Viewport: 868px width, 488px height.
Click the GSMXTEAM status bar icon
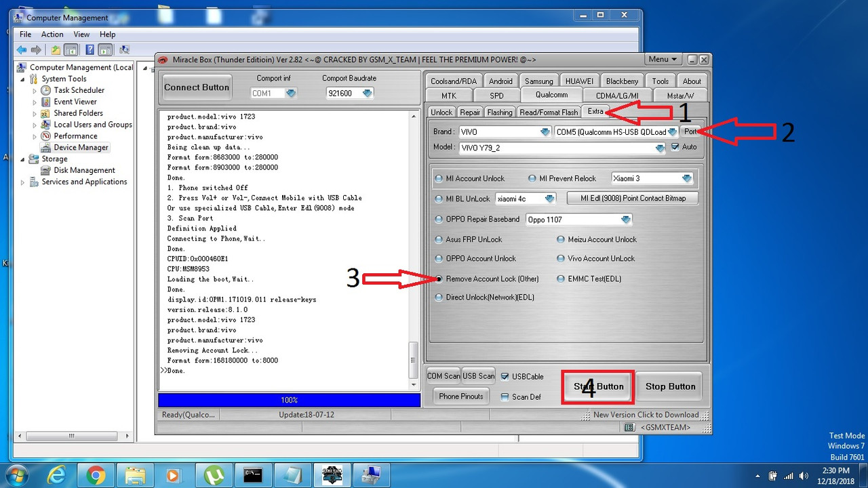point(629,428)
